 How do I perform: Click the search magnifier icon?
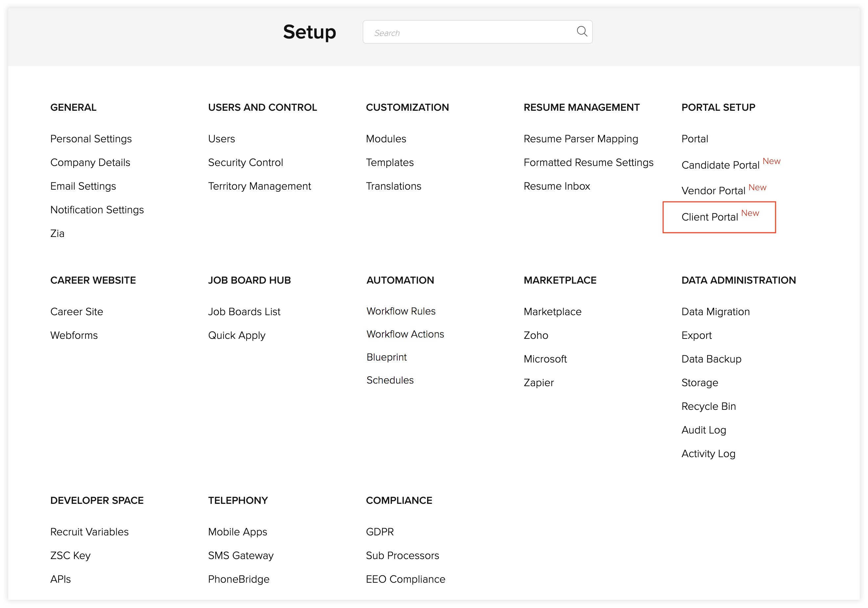click(581, 31)
